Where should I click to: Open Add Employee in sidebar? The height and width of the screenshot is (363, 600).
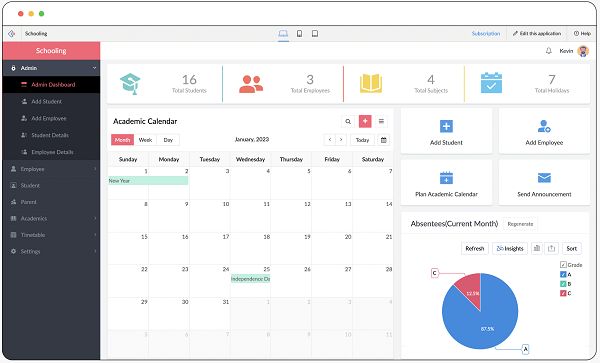51,118
